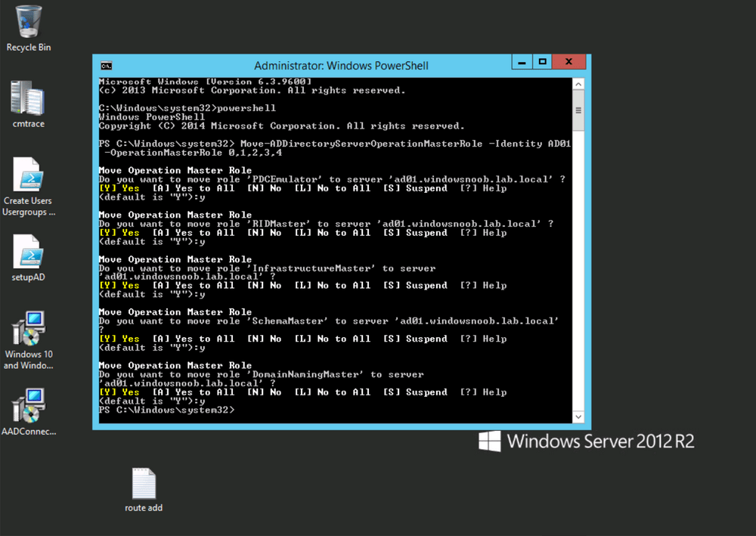
Task: Open the route add notepad file
Action: tap(143, 484)
